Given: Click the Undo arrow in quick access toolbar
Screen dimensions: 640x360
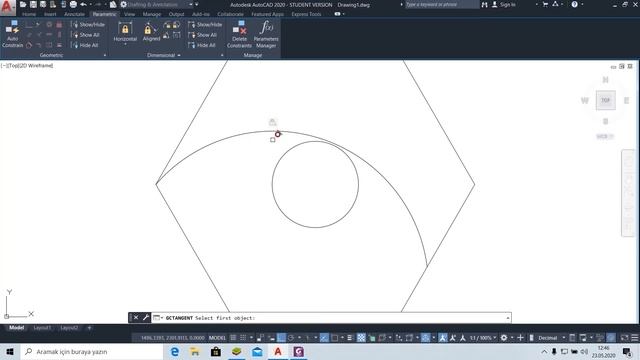Looking at the screenshot, I should coord(84,4).
